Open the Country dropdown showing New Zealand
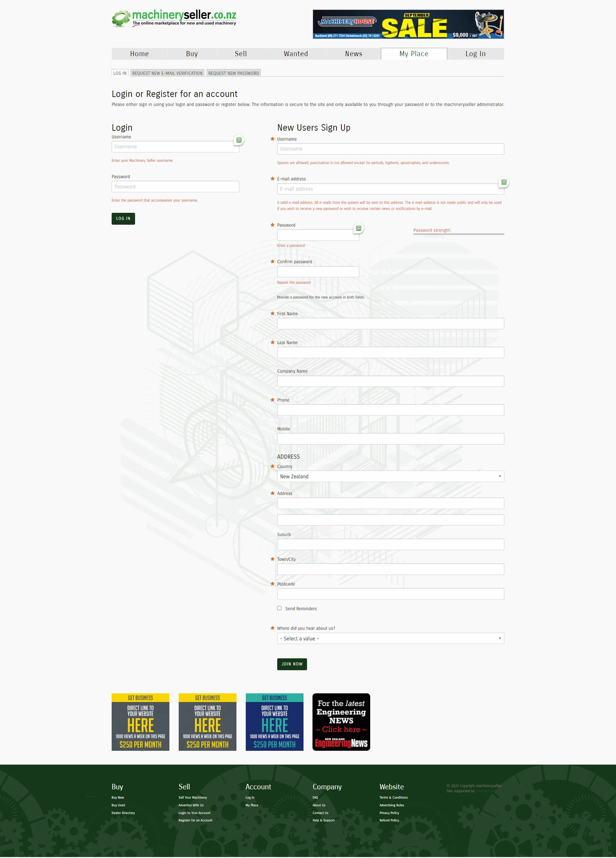 [x=390, y=476]
